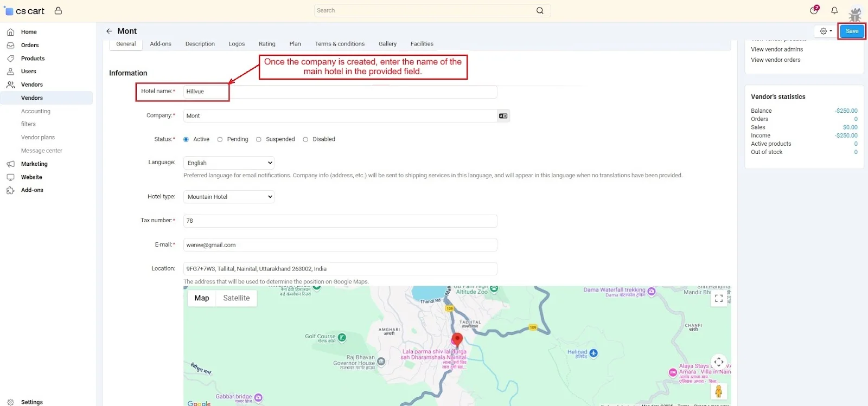This screenshot has width=868, height=406.
Task: Switch map to Satellite view
Action: pyautogui.click(x=237, y=298)
